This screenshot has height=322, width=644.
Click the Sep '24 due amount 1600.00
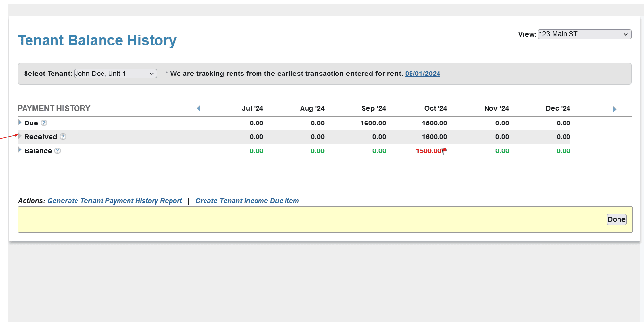373,123
